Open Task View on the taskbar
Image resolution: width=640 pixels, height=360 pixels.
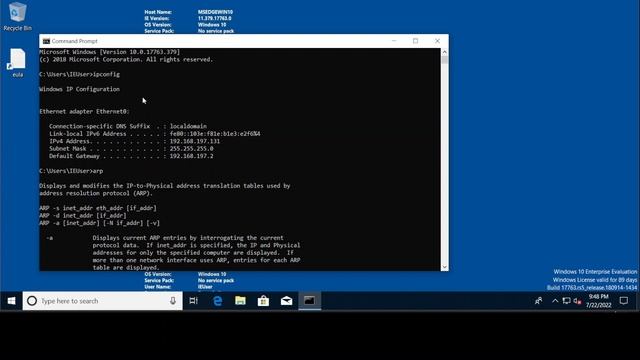tap(193, 301)
